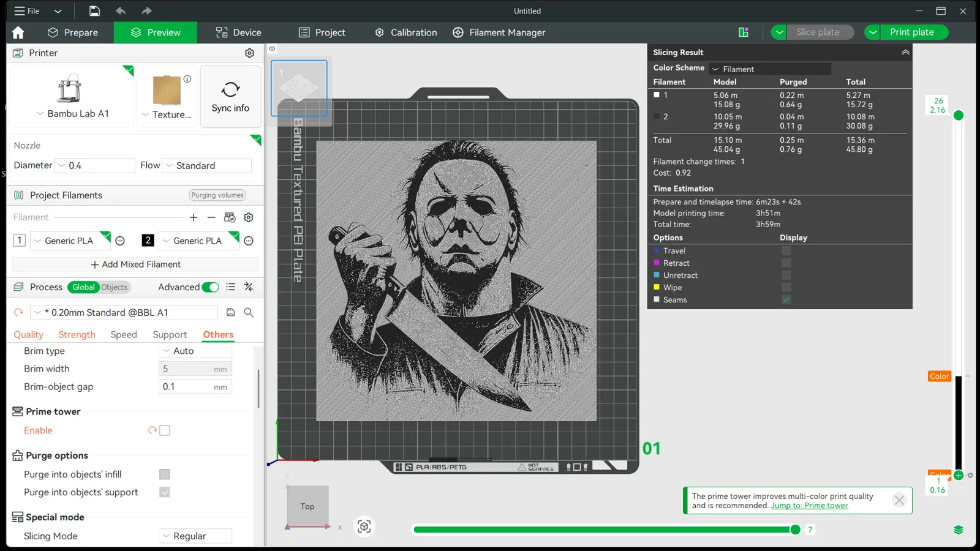Click the Save project icon
The width and height of the screenshot is (980, 551).
(x=94, y=11)
